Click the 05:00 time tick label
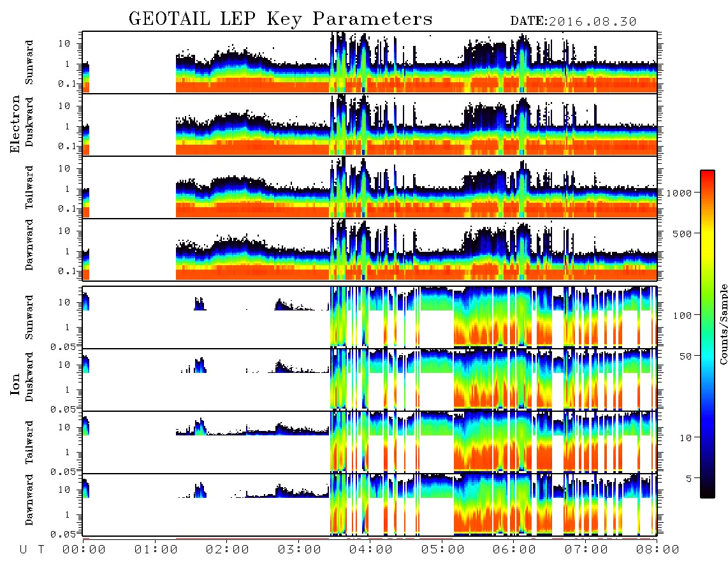 tap(442, 550)
